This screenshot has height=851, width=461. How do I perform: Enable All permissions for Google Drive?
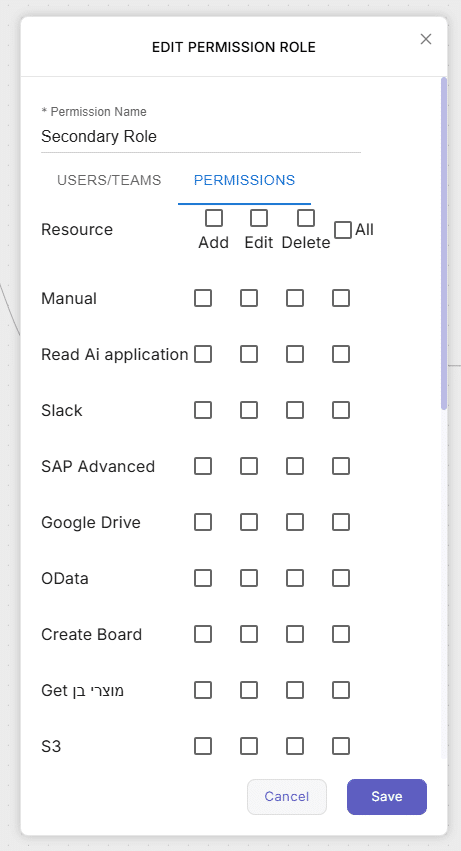pos(341,522)
